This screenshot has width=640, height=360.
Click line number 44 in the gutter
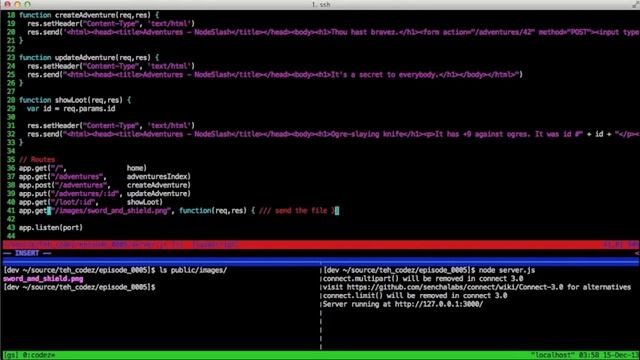pos(11,236)
